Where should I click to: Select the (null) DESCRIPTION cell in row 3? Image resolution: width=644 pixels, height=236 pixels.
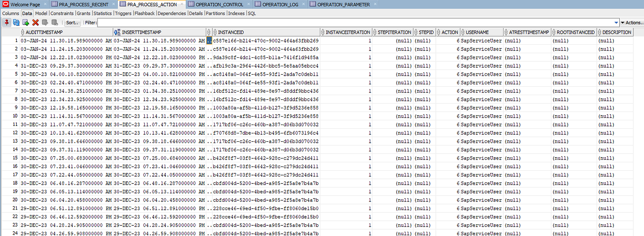[x=615, y=57]
